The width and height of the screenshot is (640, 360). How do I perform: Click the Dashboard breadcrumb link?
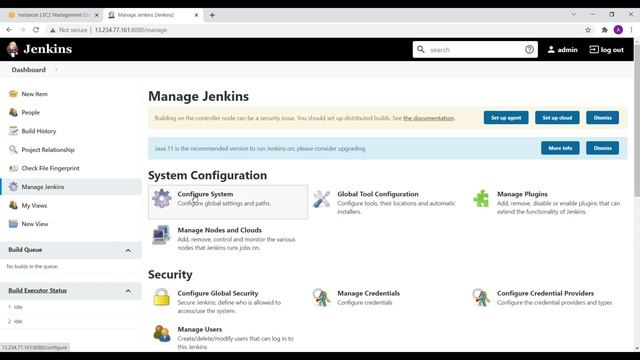29,70
